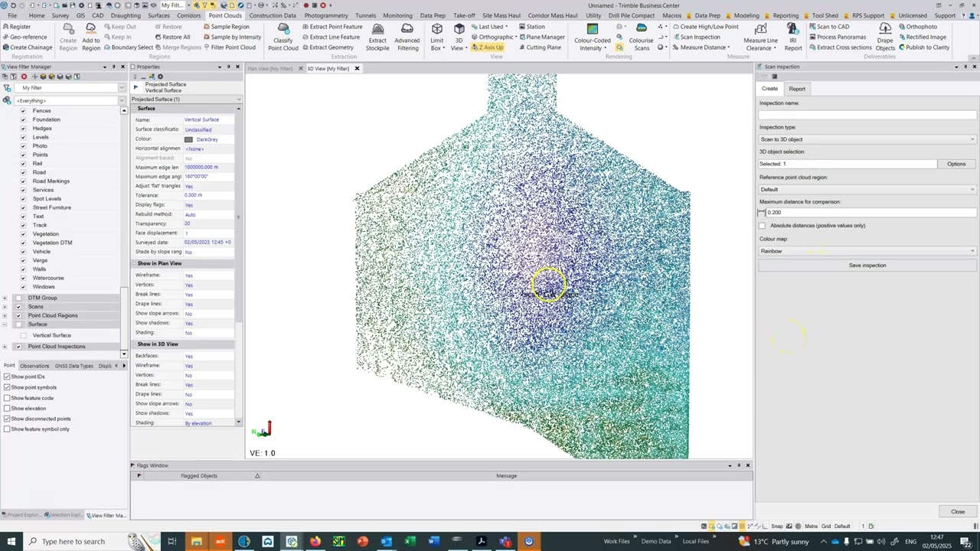
Task: Collapse the Show in Plan View section
Action: (133, 263)
